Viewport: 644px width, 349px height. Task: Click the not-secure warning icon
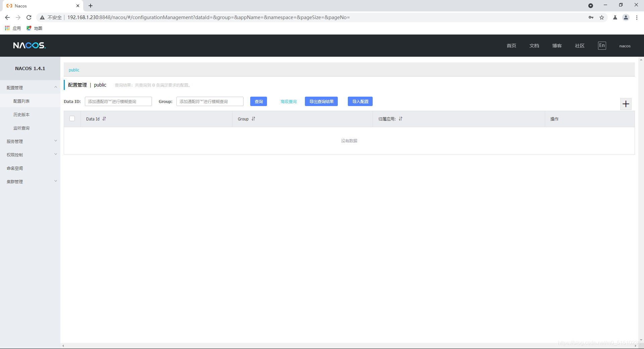[42, 17]
